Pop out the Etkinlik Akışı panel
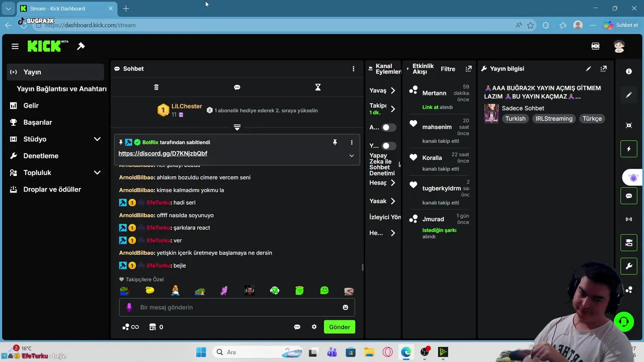The height and width of the screenshot is (362, 644). click(469, 69)
